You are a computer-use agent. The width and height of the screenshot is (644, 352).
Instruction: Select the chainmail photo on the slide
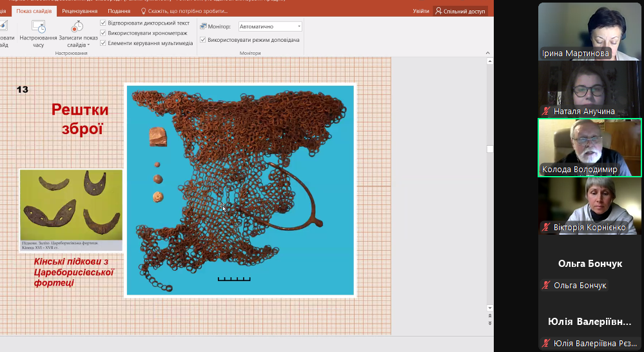[x=240, y=190]
